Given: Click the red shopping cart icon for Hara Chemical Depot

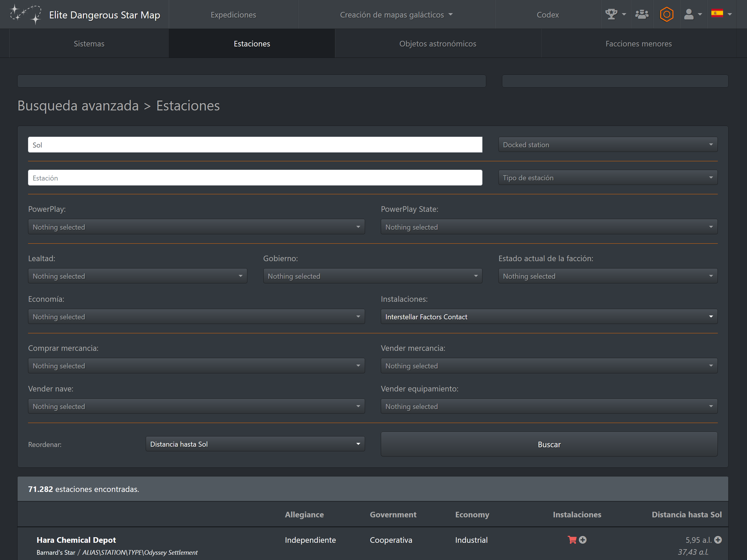Looking at the screenshot, I should [x=572, y=540].
